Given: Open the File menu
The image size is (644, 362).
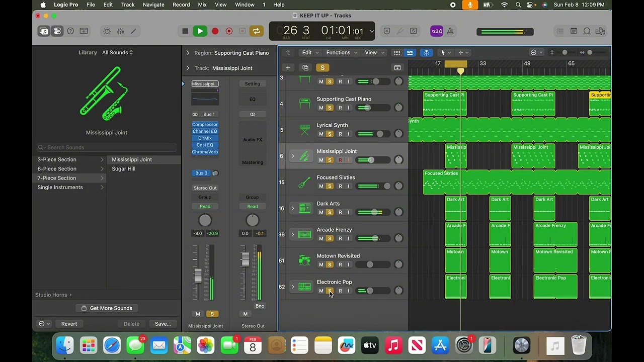Looking at the screenshot, I should click(91, 5).
